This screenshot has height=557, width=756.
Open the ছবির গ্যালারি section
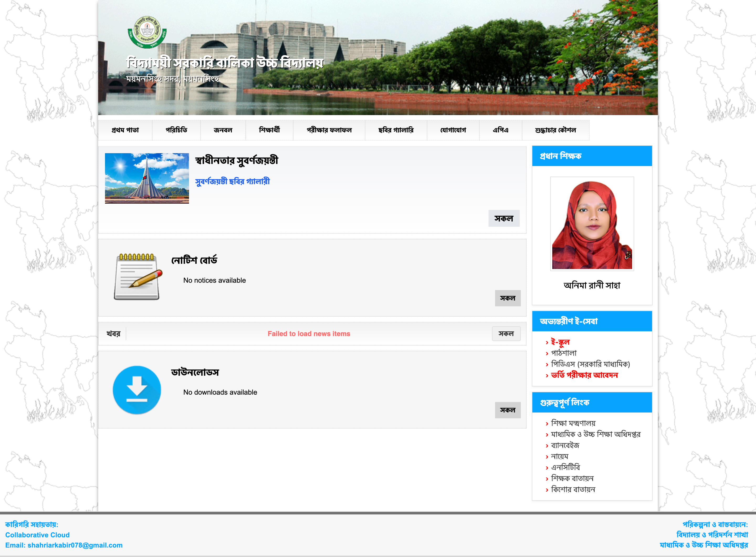(396, 130)
